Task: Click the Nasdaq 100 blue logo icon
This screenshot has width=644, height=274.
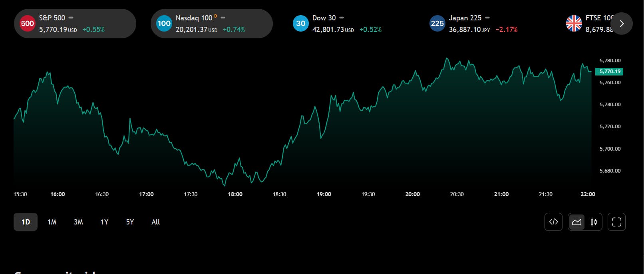Action: [x=164, y=24]
